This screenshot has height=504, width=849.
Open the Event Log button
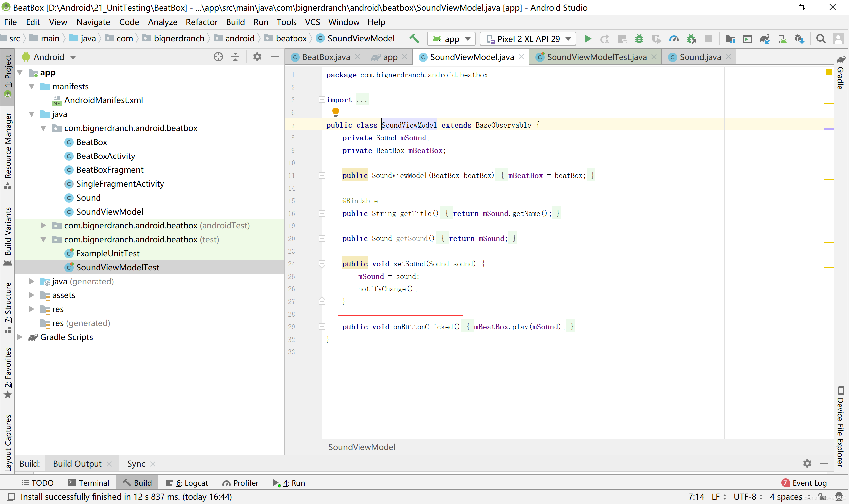tap(804, 483)
